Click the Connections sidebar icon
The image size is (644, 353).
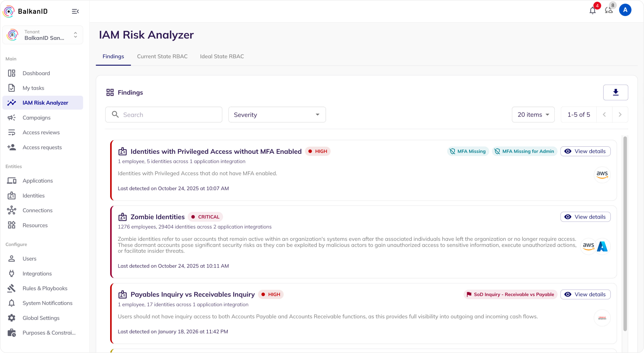tap(12, 210)
